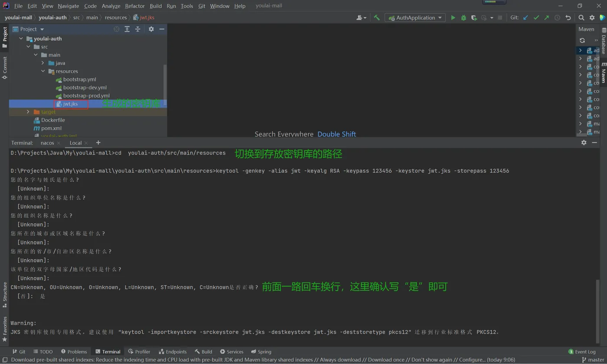Run AuthApplication with the green play icon
607x364 pixels.
coord(453,18)
